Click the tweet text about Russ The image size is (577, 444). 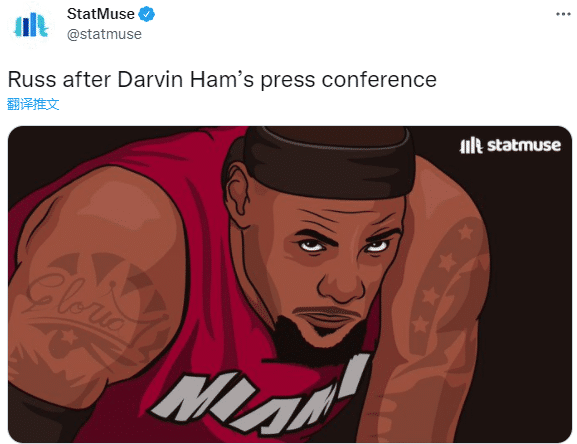pyautogui.click(x=222, y=79)
